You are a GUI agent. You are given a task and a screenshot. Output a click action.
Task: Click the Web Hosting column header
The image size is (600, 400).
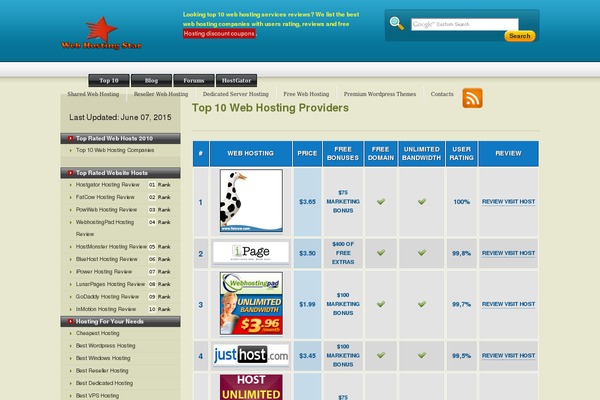251,153
